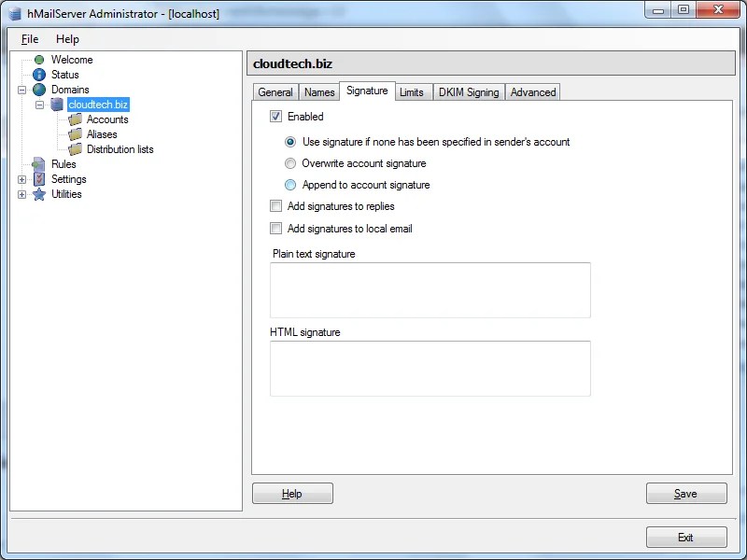Click the Distribution lists folder icon
The height and width of the screenshot is (560, 747).
point(75,149)
